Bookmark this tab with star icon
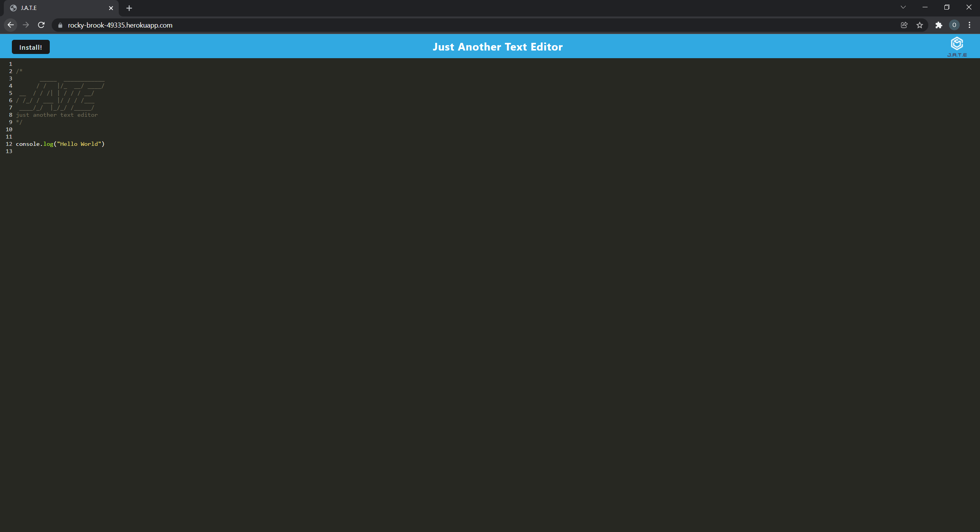 920,25
